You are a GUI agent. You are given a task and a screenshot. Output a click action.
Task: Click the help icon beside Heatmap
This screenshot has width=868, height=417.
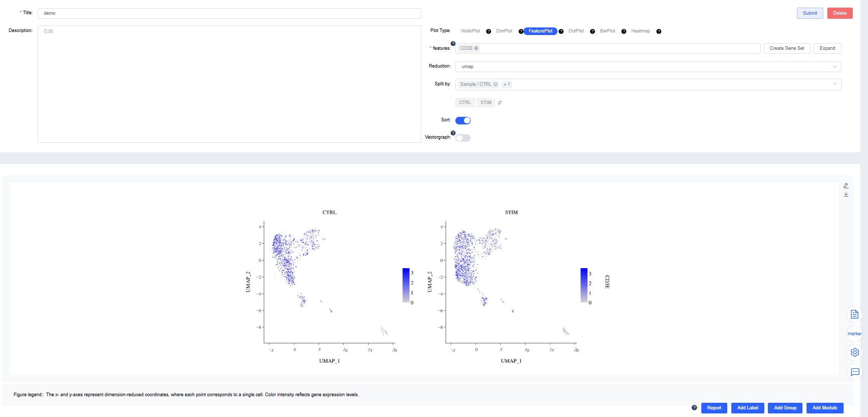coord(659,31)
